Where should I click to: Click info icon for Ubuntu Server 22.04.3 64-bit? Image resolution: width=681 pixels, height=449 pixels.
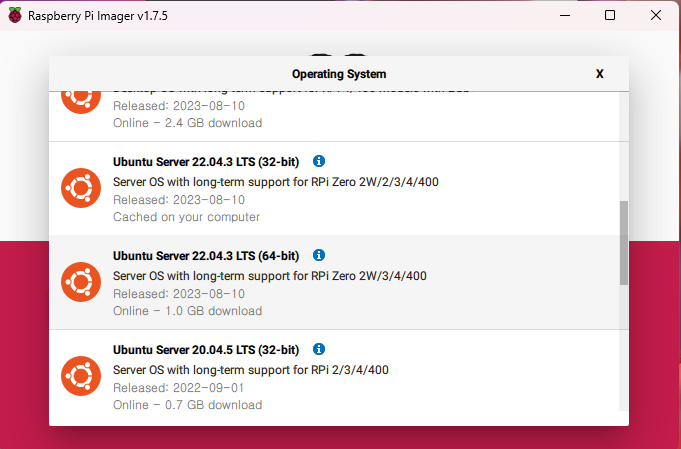[319, 255]
